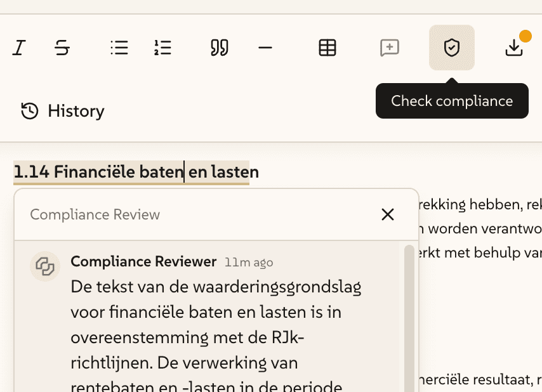542x392 pixels.
Task: Insert a blockquote
Action: click(219, 48)
